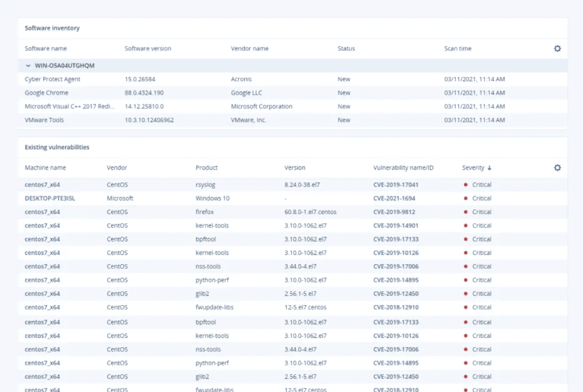
Task: Click the Software name column header
Action: [46, 48]
